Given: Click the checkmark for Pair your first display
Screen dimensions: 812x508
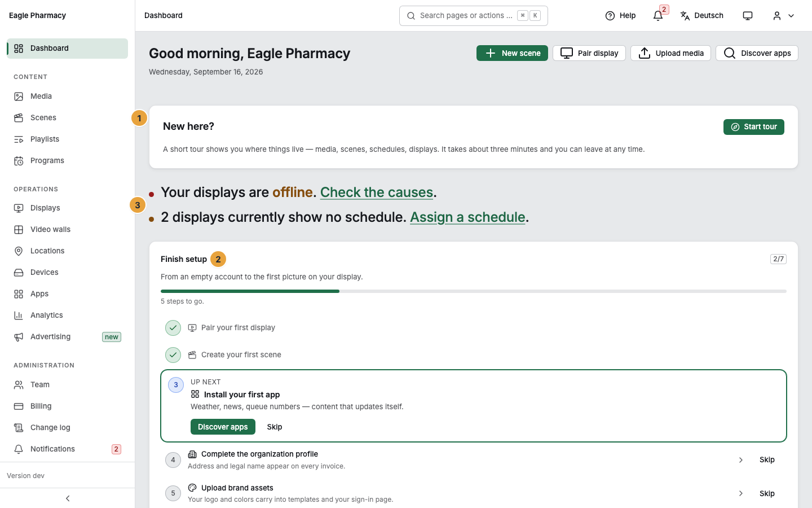Looking at the screenshot, I should point(173,328).
